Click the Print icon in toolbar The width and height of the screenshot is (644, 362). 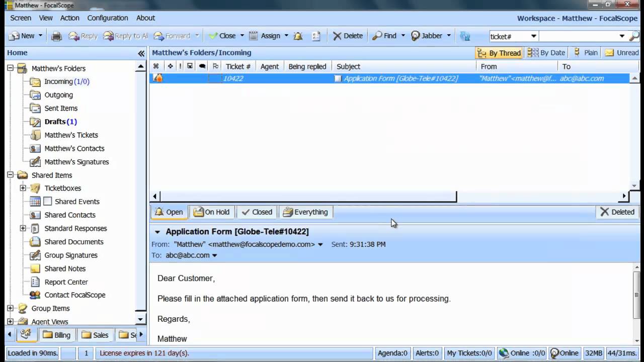pyautogui.click(x=57, y=36)
